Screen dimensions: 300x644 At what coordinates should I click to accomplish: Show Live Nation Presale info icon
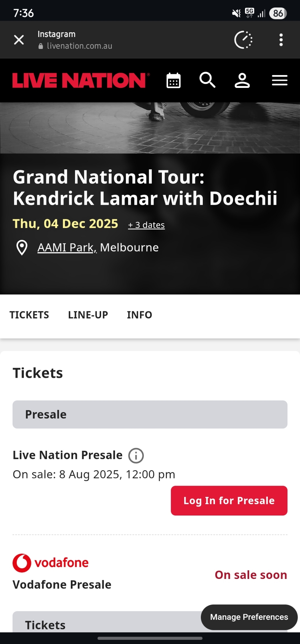(x=136, y=456)
